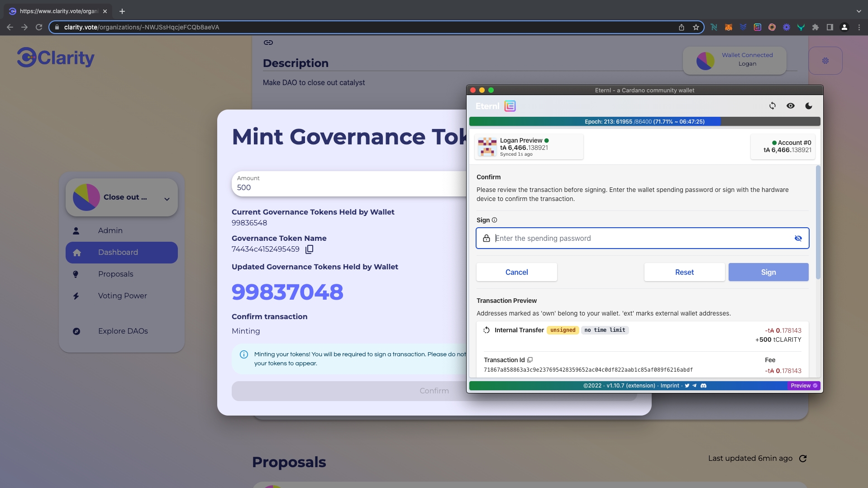Open Clarity settings gear icon
Image resolution: width=868 pixels, height=488 pixels.
(825, 61)
